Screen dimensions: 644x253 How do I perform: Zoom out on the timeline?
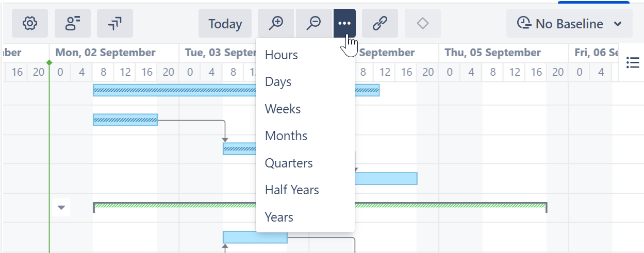pyautogui.click(x=313, y=24)
